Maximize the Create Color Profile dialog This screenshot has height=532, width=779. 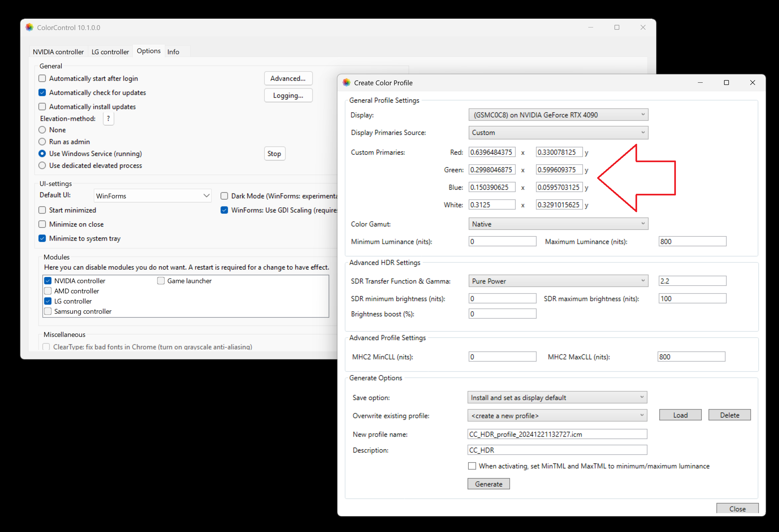click(726, 83)
